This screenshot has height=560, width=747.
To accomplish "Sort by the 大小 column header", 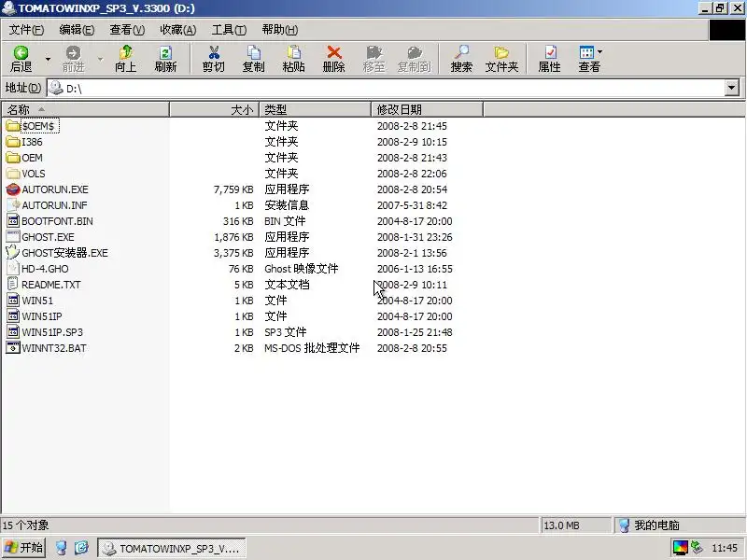I will pyautogui.click(x=215, y=109).
